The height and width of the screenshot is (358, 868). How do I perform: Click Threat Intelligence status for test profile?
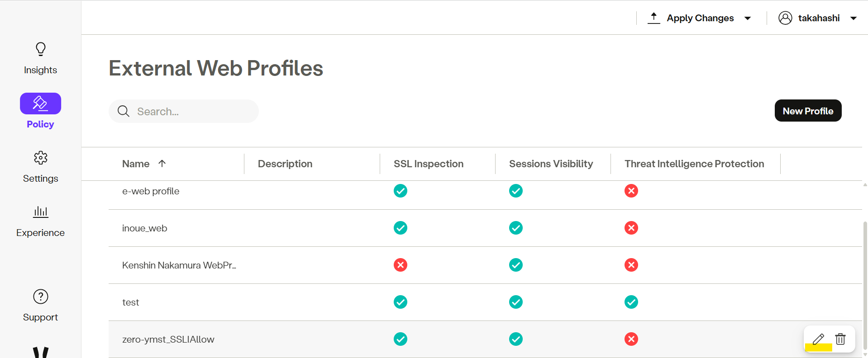[631, 302]
